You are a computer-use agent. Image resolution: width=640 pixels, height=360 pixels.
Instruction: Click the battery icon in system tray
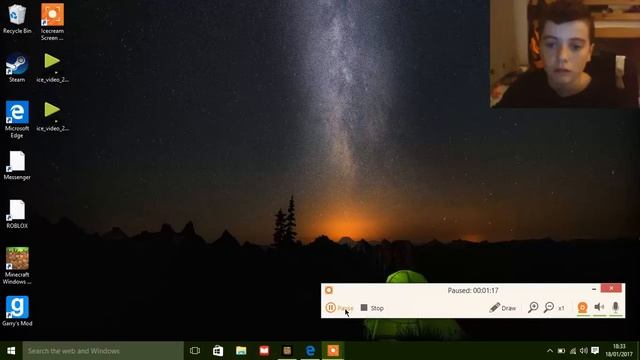562,351
